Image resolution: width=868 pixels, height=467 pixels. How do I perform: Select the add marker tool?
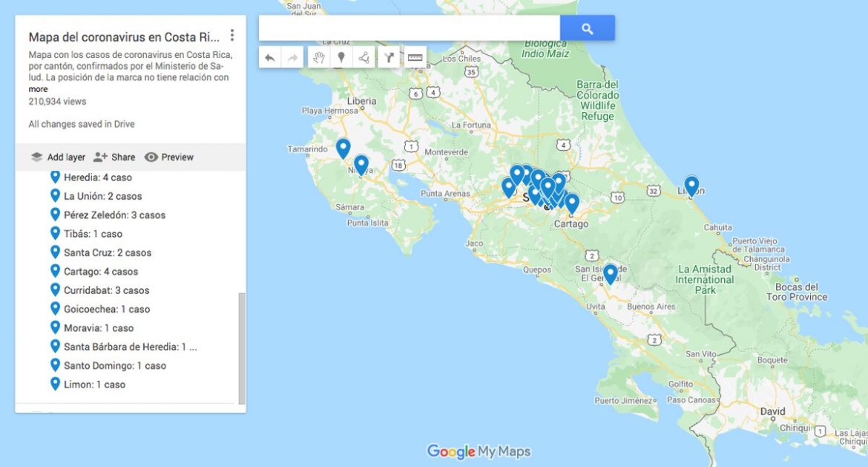(x=340, y=56)
